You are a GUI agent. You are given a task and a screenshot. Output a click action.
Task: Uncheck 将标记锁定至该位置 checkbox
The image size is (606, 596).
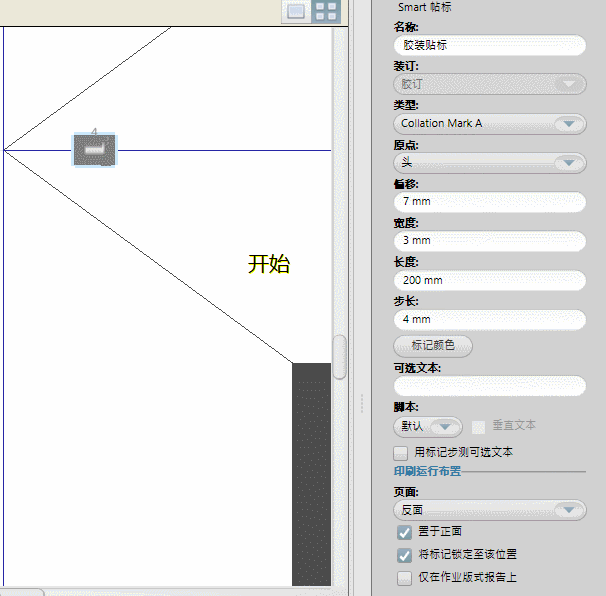click(404, 555)
